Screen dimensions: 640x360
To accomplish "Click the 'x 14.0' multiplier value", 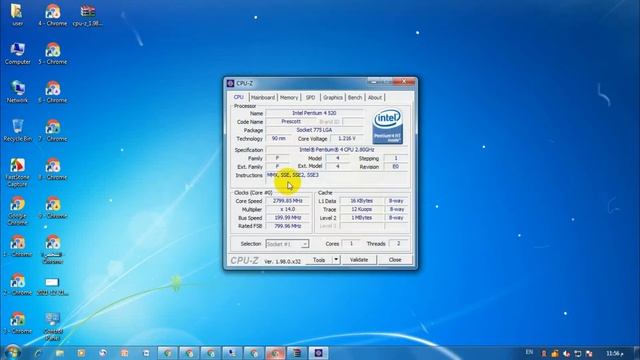I will [288, 209].
